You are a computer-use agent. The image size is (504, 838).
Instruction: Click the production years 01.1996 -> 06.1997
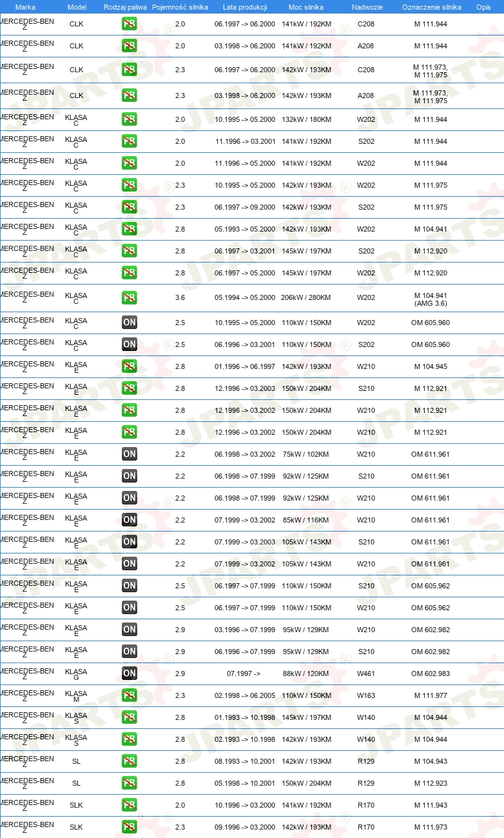click(245, 367)
